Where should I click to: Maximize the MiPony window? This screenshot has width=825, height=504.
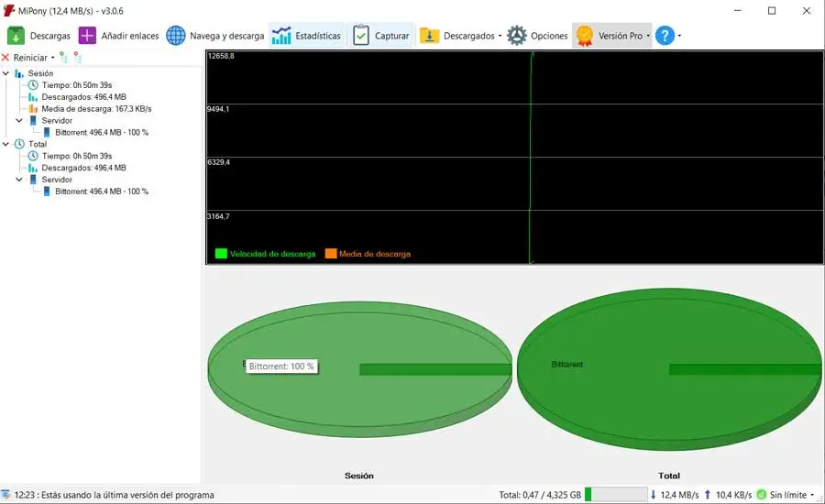[771, 10]
